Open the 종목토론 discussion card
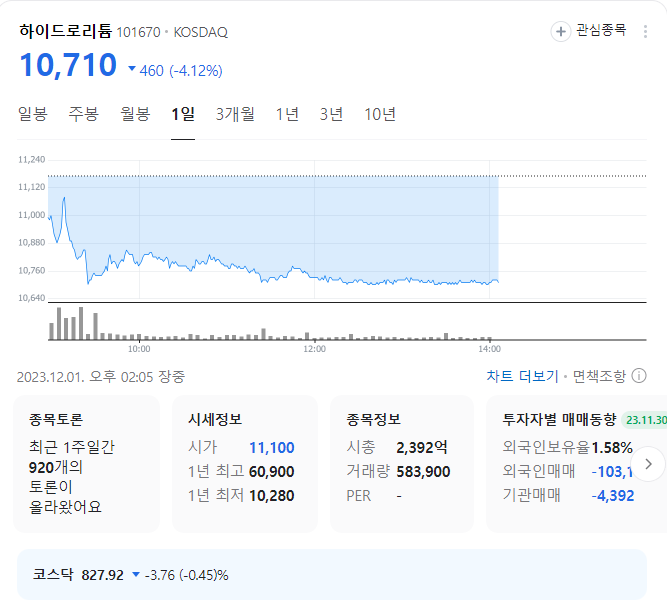The height and width of the screenshot is (606, 667). (86, 464)
